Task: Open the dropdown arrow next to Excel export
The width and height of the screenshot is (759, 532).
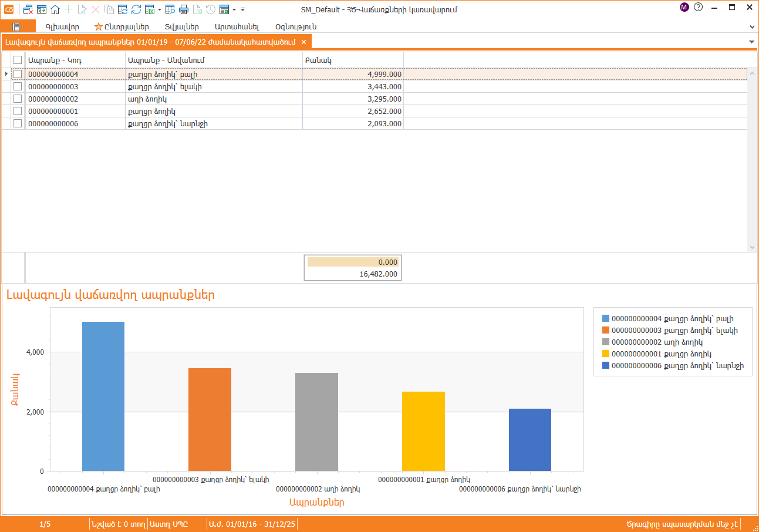Action: 160,9
